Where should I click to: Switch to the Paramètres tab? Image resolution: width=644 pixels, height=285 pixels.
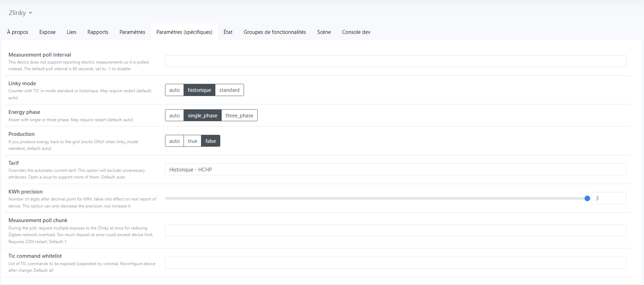coord(132,32)
